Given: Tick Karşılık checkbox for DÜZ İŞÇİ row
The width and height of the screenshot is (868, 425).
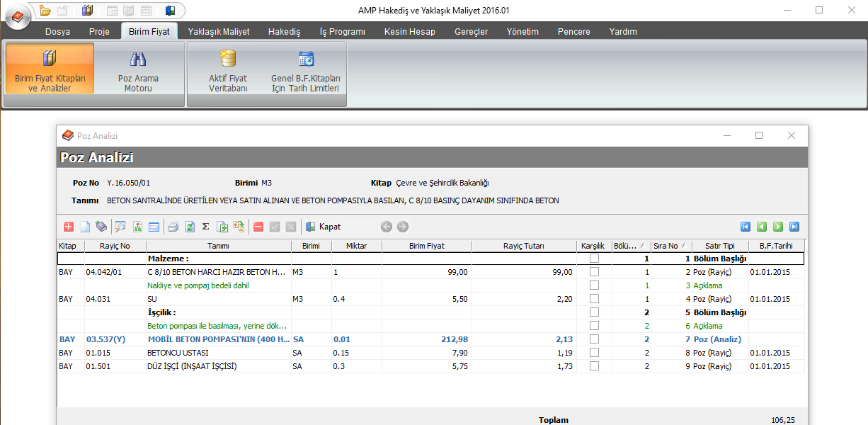Looking at the screenshot, I should click(595, 366).
